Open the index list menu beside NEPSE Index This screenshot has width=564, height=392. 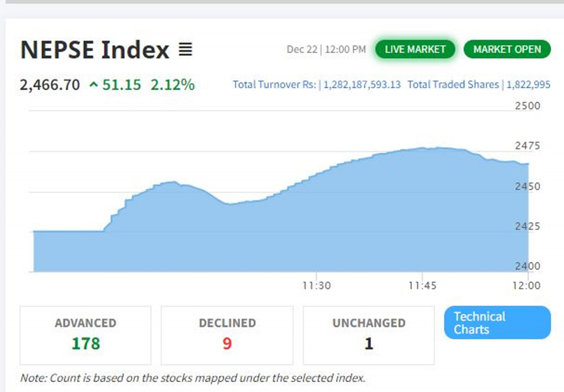pyautogui.click(x=186, y=49)
